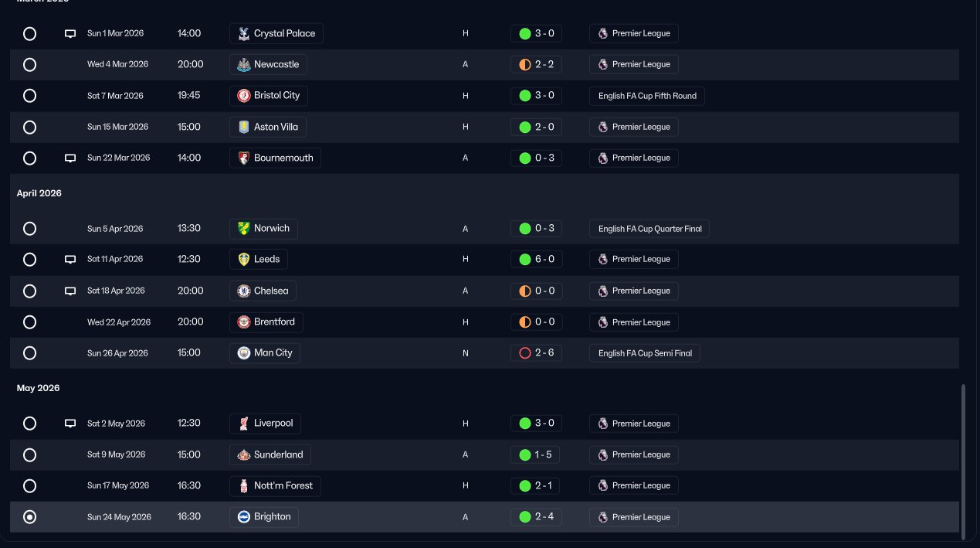Click the TV icon on Leeds fixture
Screen dimensions: 980x548
pyautogui.click(x=70, y=260)
